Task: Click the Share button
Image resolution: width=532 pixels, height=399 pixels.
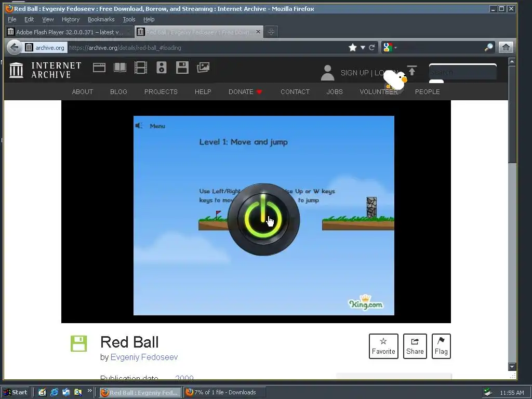Action: pos(415,346)
